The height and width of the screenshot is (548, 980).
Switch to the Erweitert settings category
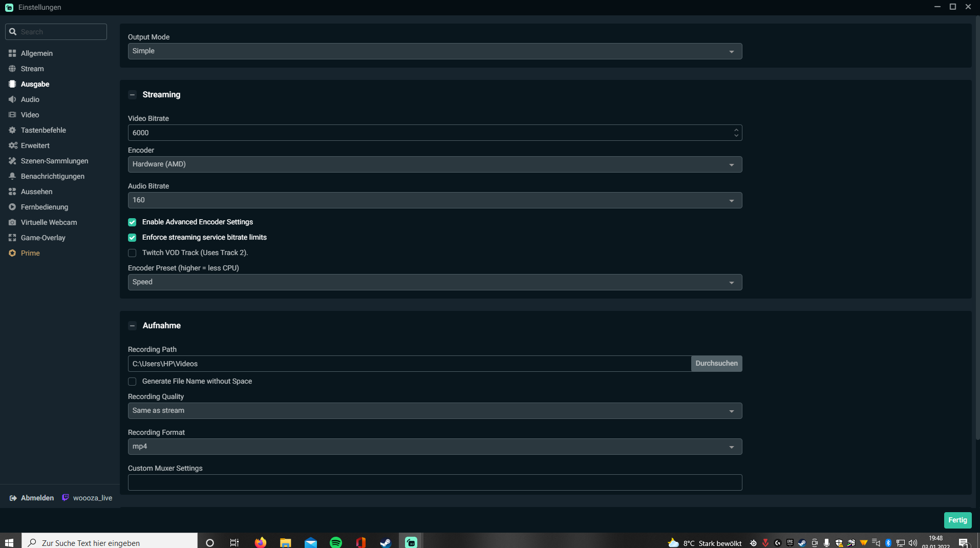click(x=35, y=145)
